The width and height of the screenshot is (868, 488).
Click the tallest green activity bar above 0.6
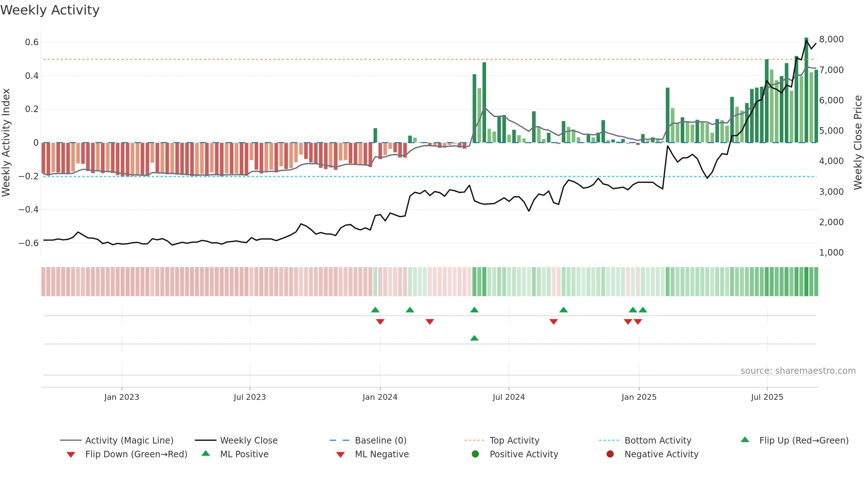[806, 90]
